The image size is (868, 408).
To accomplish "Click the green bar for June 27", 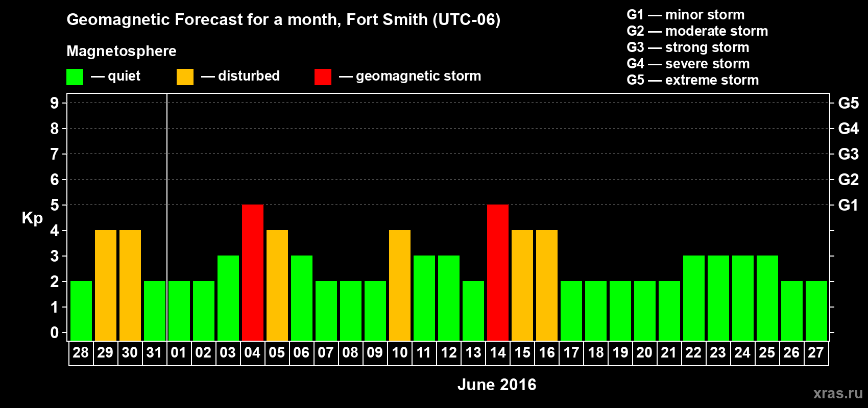I will coord(816,311).
